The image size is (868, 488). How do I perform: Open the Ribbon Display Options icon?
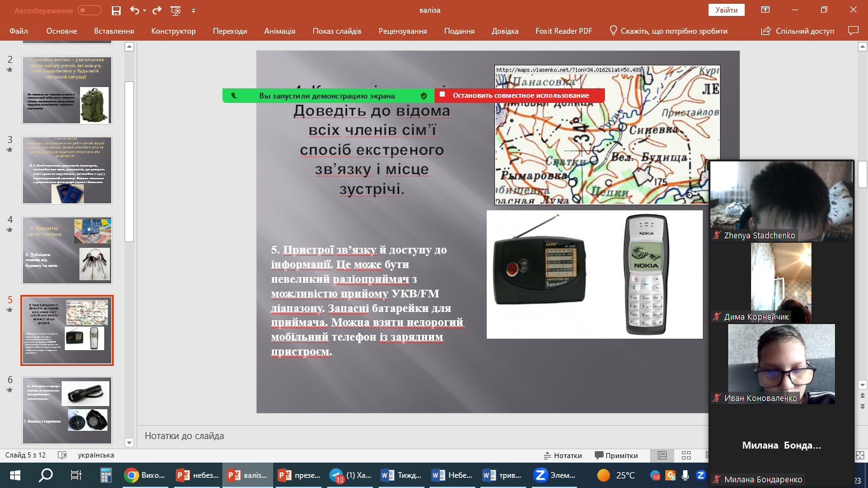point(766,10)
